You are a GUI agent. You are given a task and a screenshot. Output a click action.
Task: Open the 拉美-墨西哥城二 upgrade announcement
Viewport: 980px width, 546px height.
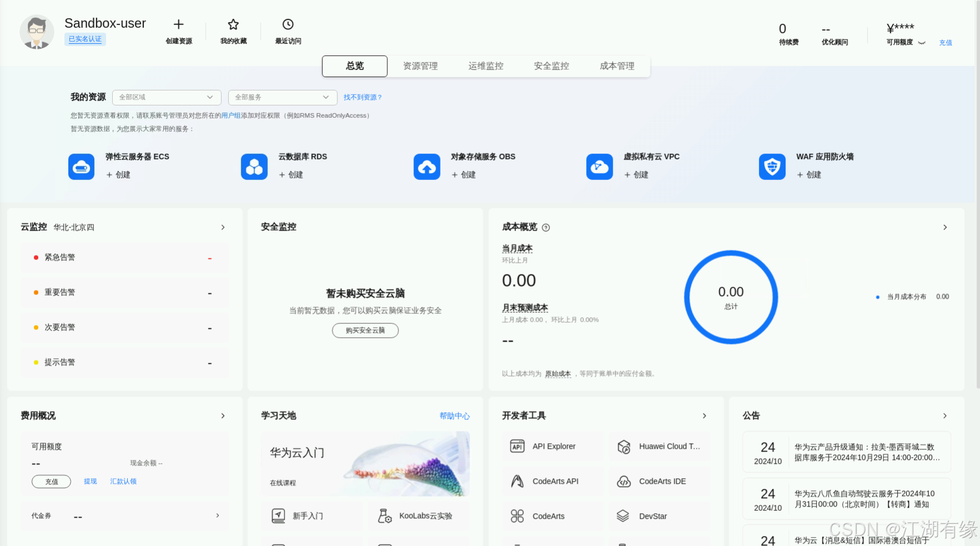coord(847,452)
